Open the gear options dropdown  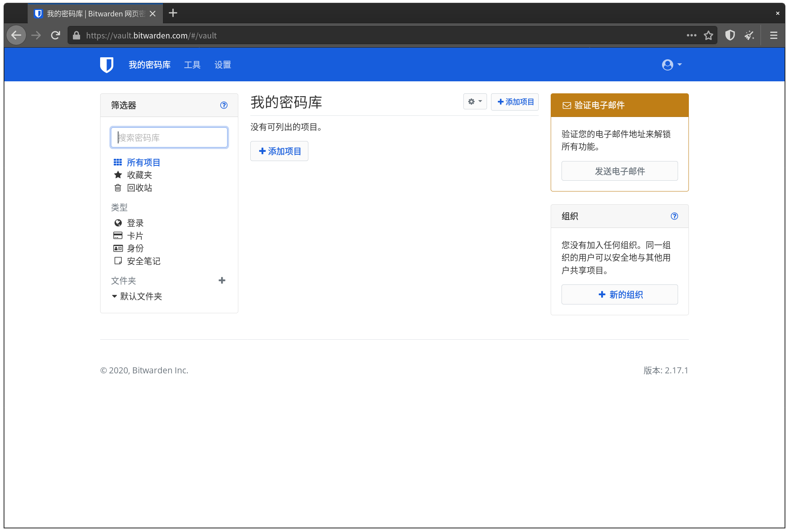click(x=475, y=102)
